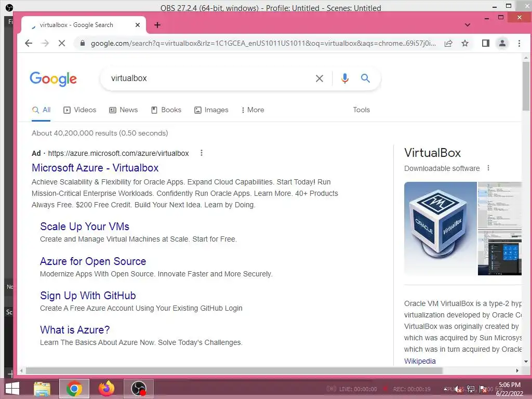532x399 pixels.
Task: Click VirtualBox knowledge panel heading
Action: 432,153
